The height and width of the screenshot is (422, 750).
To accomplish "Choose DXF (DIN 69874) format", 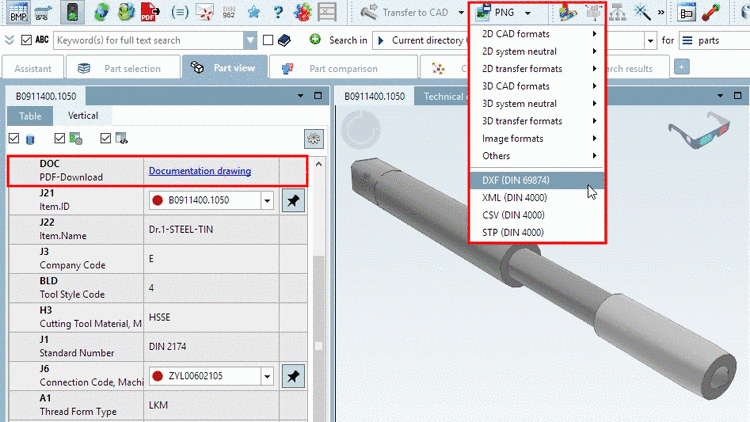I will click(538, 180).
